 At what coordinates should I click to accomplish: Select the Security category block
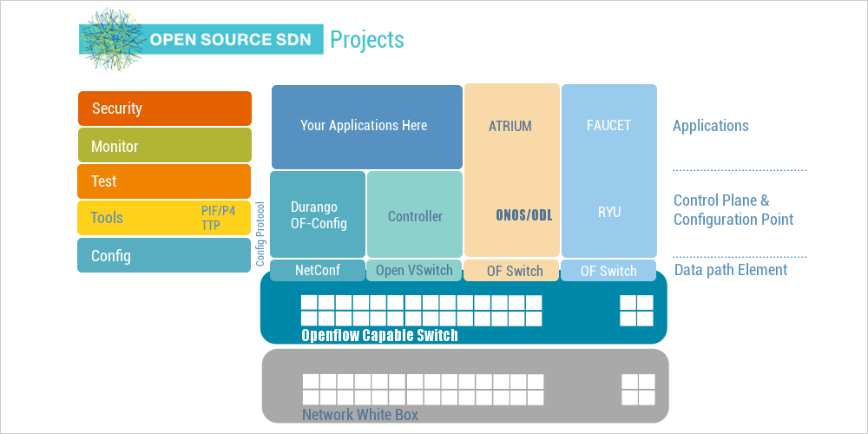(164, 108)
